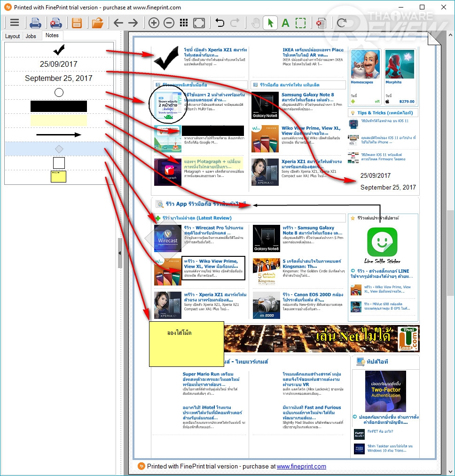The height and width of the screenshot is (476, 455).
Task: Click the net banner advertisement image
Action: tap(322, 339)
